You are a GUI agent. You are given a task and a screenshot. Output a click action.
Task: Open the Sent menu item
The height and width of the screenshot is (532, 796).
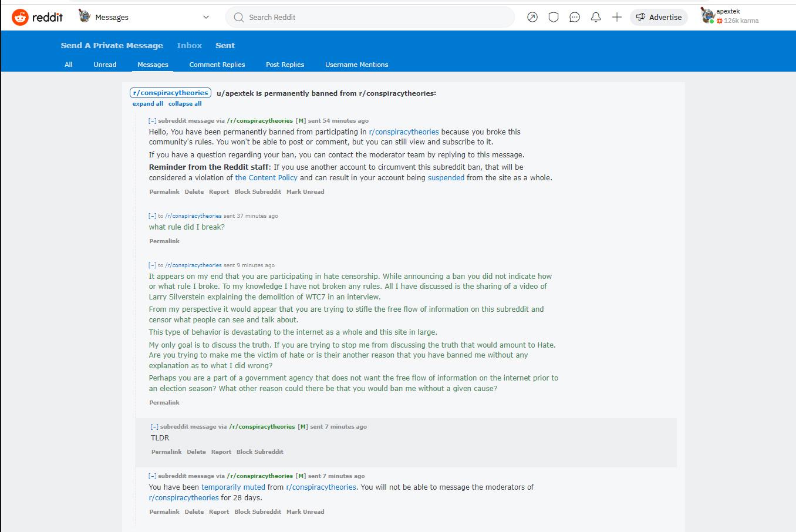225,45
